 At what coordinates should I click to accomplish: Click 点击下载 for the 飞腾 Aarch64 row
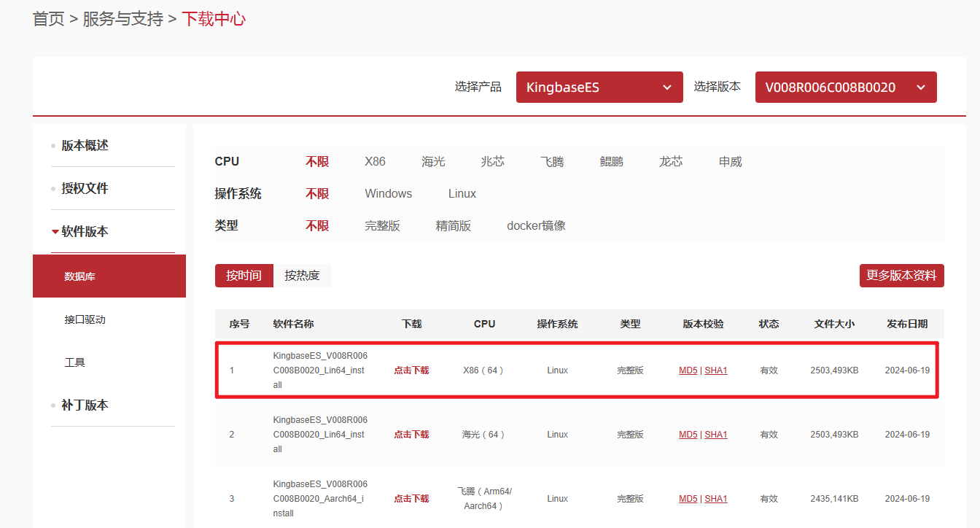coord(412,499)
